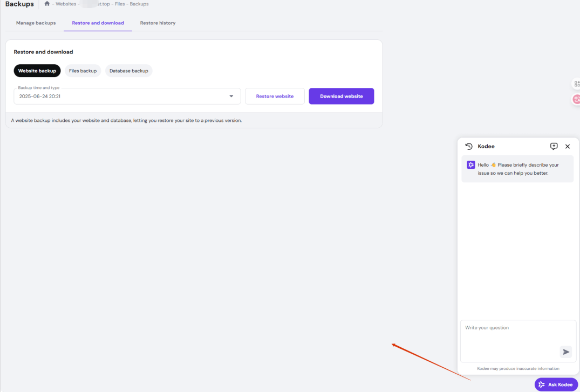Send the message with the arrow icon

tap(565, 352)
